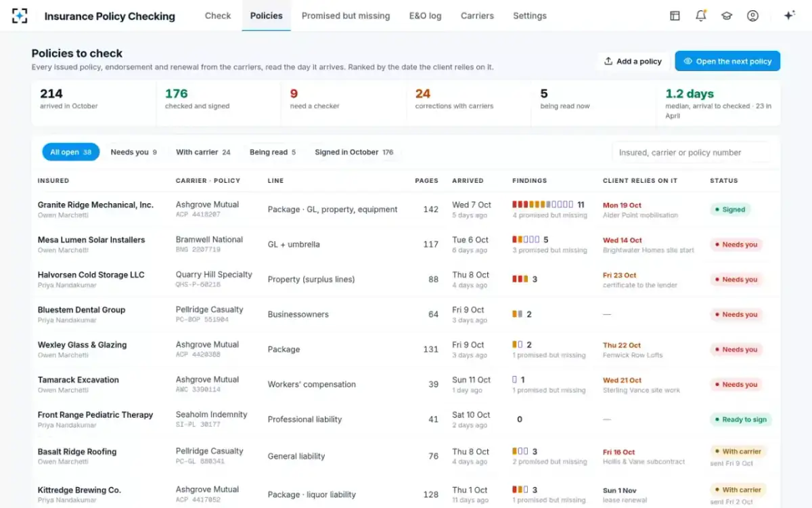The image size is (812, 508).
Task: Filter by the With carrier 24 chip
Action: (203, 152)
